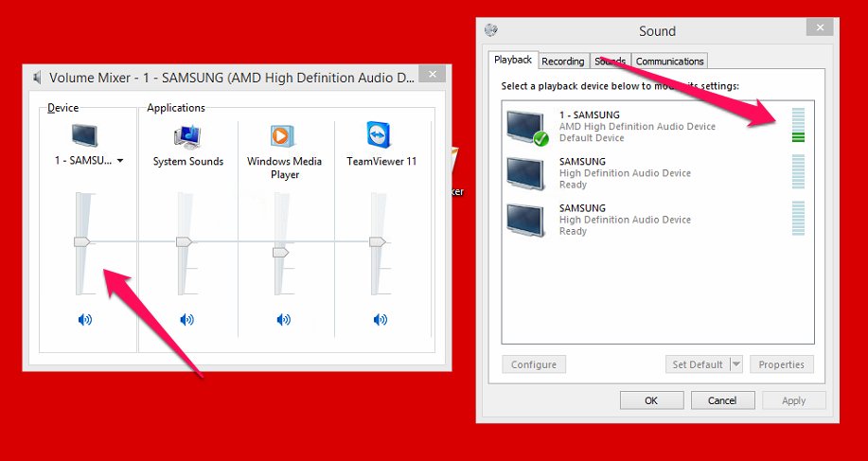The image size is (868, 461).
Task: Click the Volume Mixer title bar speaker icon
Action: pyautogui.click(x=37, y=78)
